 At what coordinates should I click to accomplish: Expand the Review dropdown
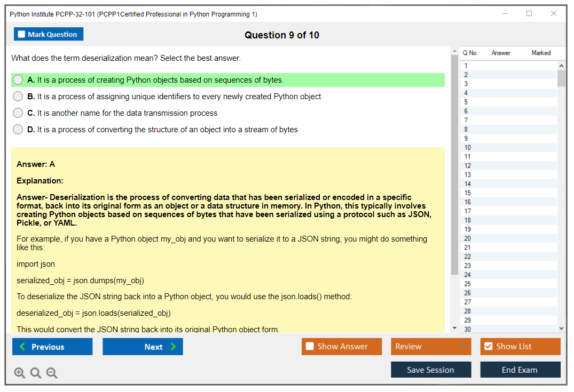[x=462, y=347]
